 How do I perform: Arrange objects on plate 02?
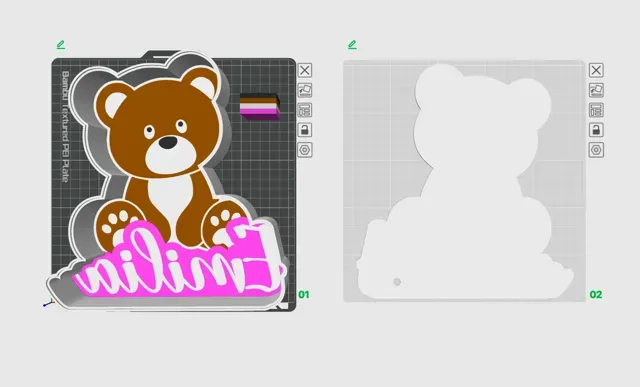pos(596,110)
